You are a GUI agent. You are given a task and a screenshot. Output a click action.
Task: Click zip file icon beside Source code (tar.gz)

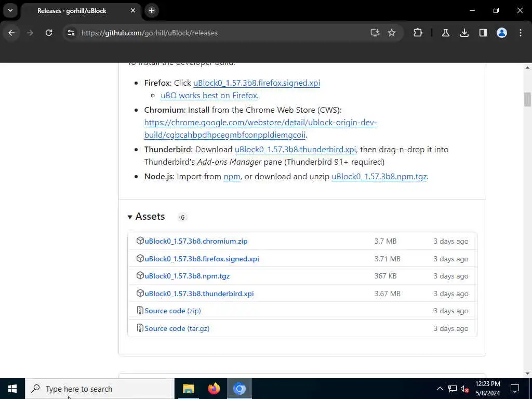point(140,328)
